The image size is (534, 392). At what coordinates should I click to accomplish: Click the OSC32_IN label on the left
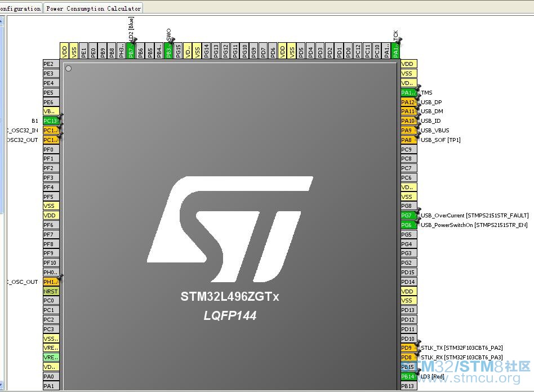(x=23, y=131)
